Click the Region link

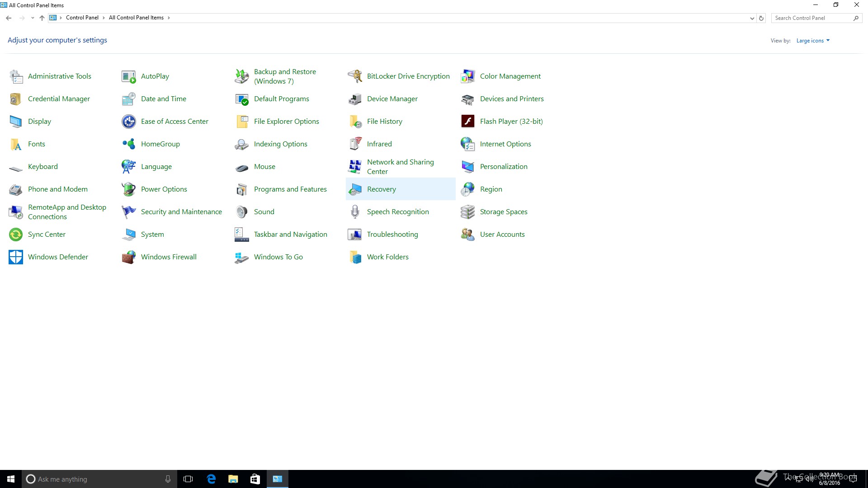point(491,189)
